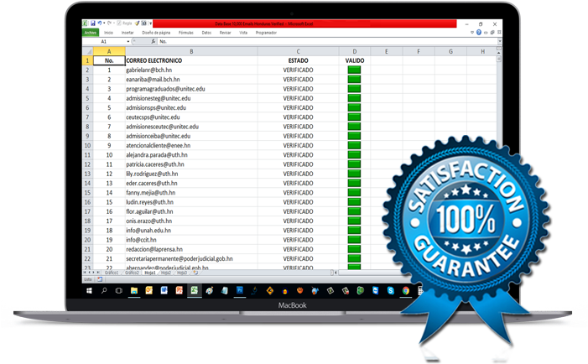Open Google Chrome from the taskbar
The image size is (588, 364).
click(x=406, y=290)
